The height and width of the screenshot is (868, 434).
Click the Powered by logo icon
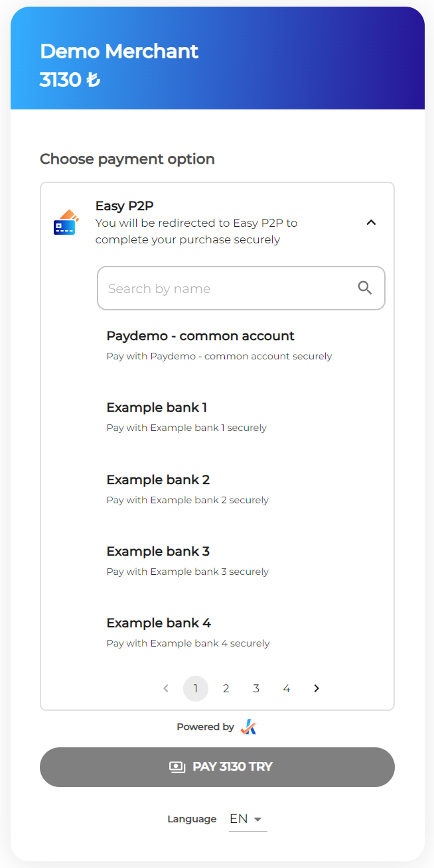click(248, 727)
